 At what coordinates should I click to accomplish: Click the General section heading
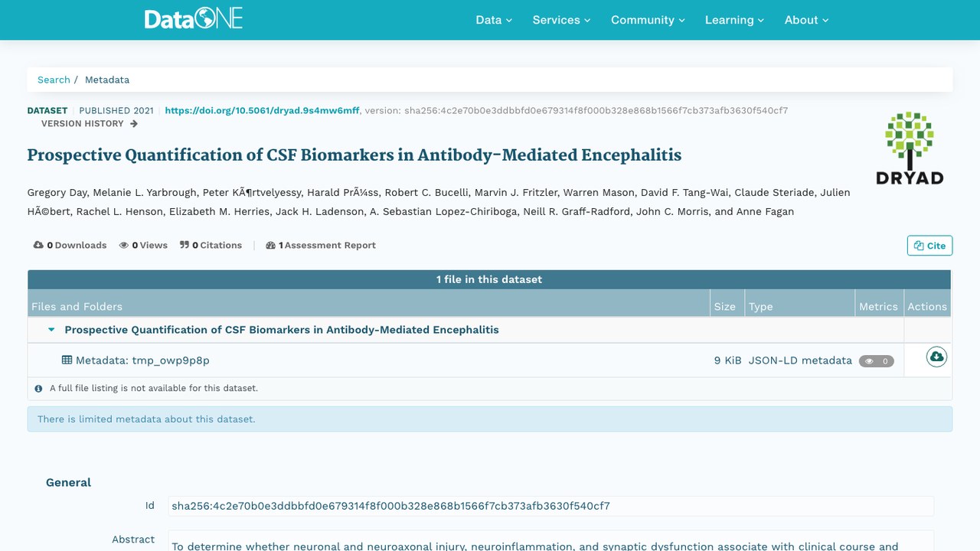pos(68,482)
